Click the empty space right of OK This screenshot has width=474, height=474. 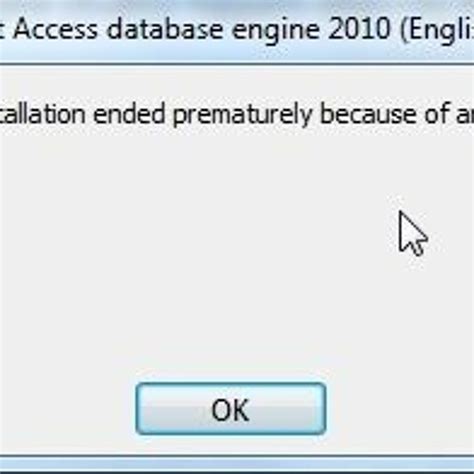click(x=400, y=409)
